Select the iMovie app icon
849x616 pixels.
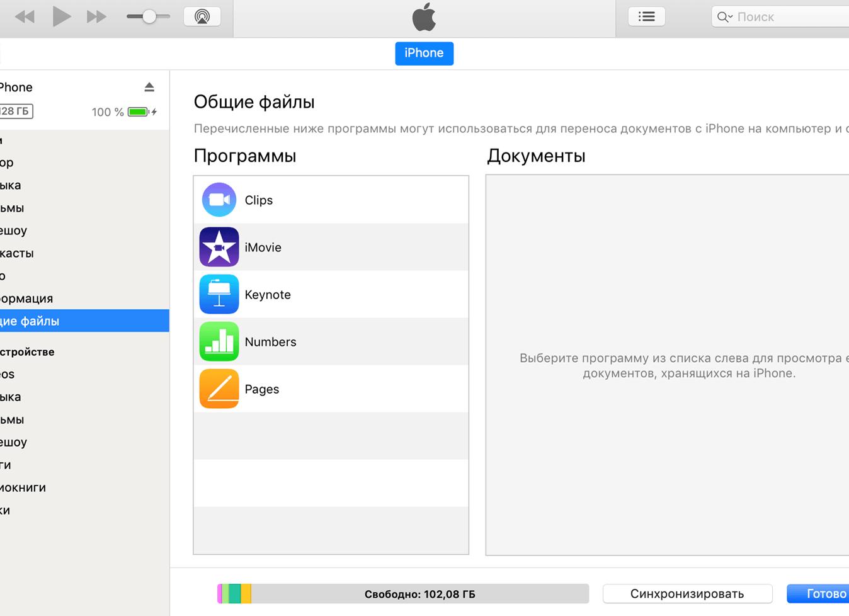(219, 247)
